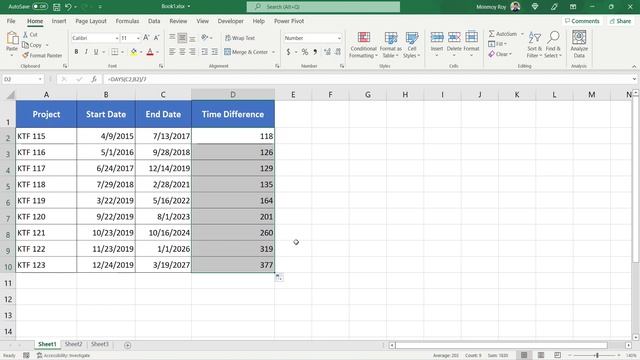Open the Power Pivot tab
This screenshot has height=360, width=640.
(x=289, y=21)
